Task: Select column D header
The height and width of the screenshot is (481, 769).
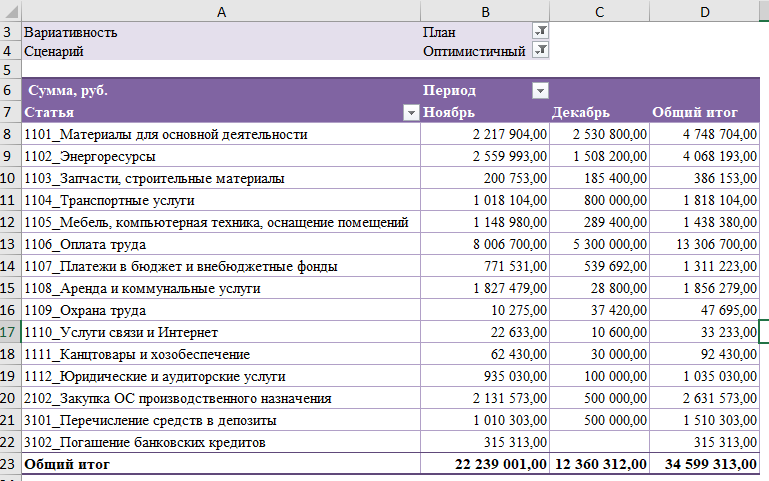Action: pos(704,11)
